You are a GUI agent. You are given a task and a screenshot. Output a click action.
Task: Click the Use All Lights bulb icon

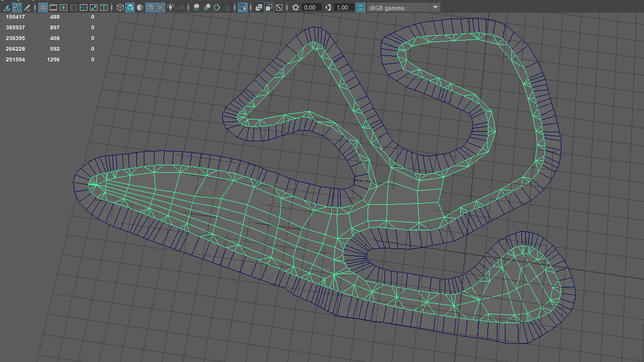(170, 7)
